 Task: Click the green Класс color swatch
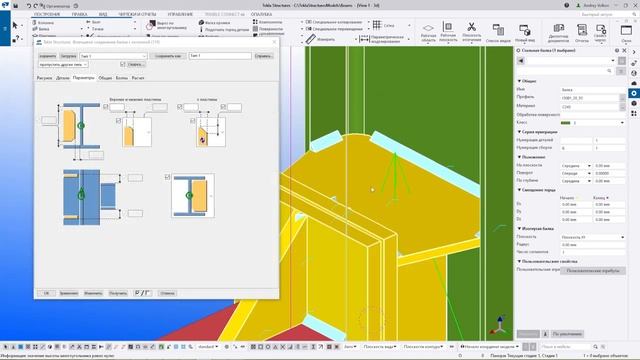(x=565, y=123)
